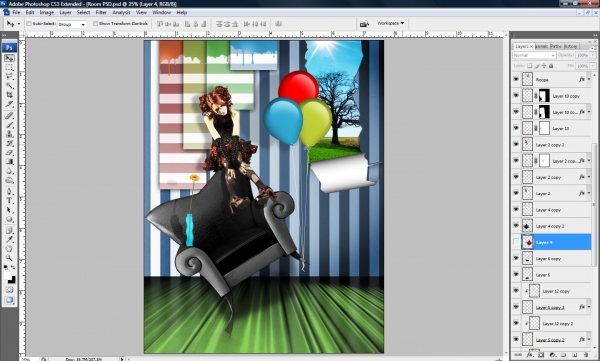Screen dimensions: 600x361
Task: Select the Eyedropper tool
Action: pyautogui.click(x=9, y=240)
